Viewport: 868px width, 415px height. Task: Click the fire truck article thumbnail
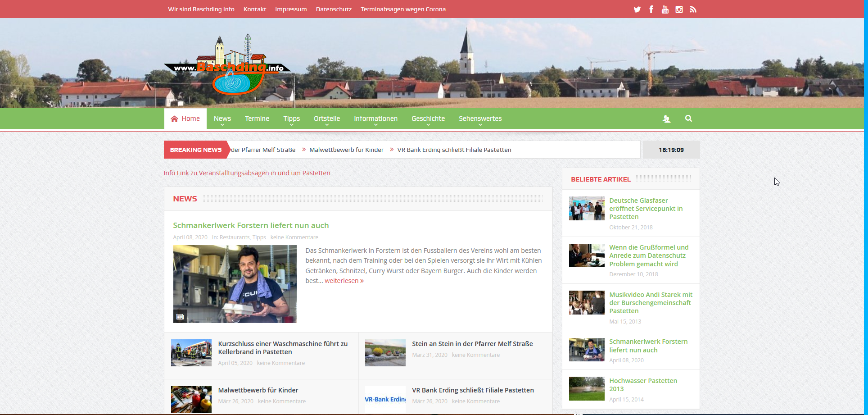point(191,353)
